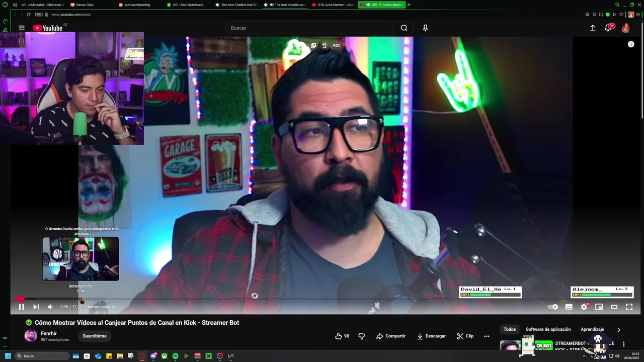This screenshot has width=644, height=362.
Task: Click Compartir share button
Action: click(x=391, y=336)
